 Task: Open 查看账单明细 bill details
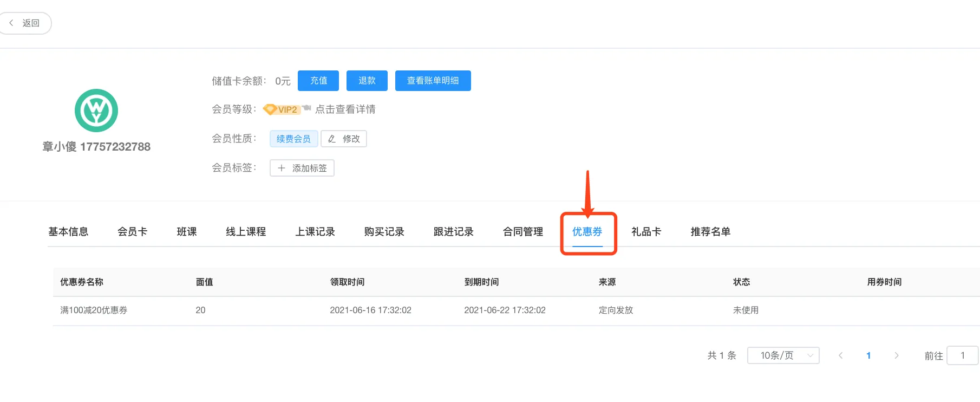point(433,81)
